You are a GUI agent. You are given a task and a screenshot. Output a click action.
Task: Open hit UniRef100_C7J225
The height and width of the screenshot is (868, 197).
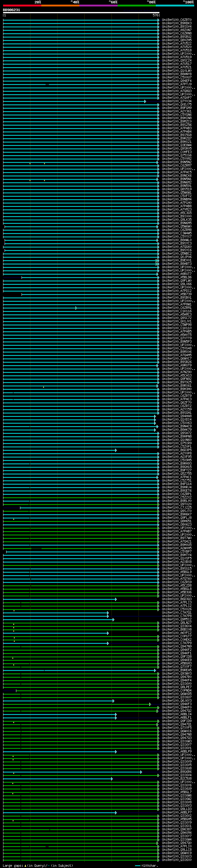(177, 507)
